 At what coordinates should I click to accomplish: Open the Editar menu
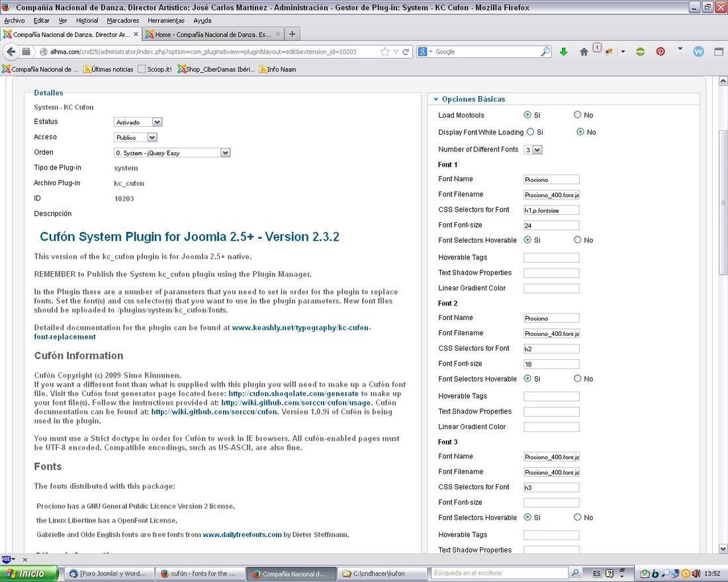point(41,21)
